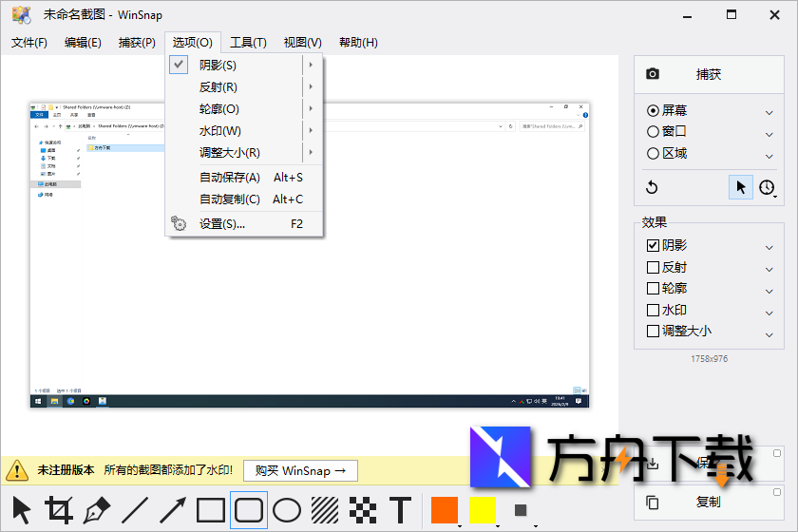The image size is (798, 532).
Task: Expand the 调整大小 effect settings chevron
Action: (x=769, y=334)
